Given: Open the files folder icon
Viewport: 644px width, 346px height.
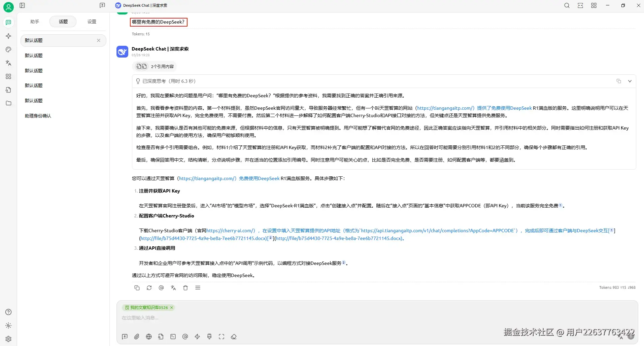Looking at the screenshot, I should coord(8,103).
